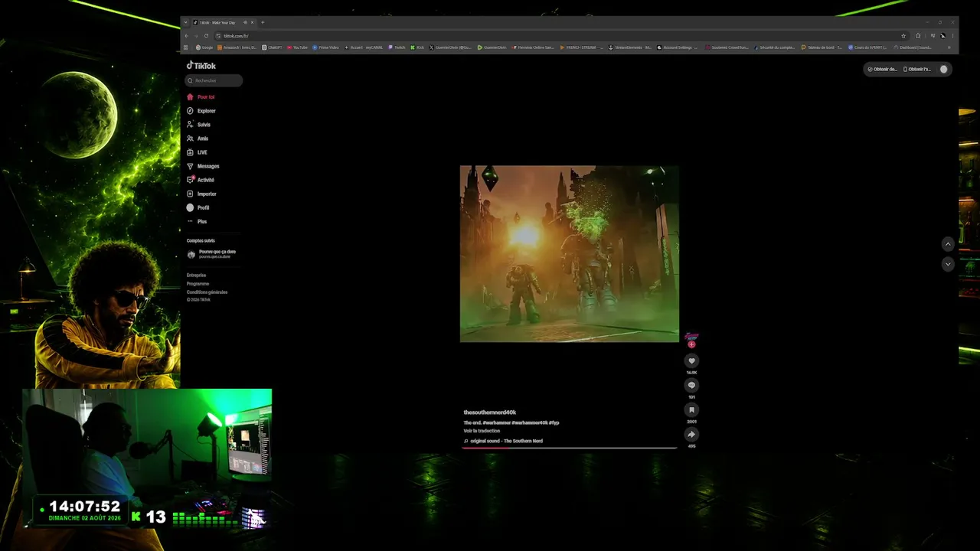Screen dimensions: 980x551
Task: Open the YouTube bookmark
Action: 298,47
